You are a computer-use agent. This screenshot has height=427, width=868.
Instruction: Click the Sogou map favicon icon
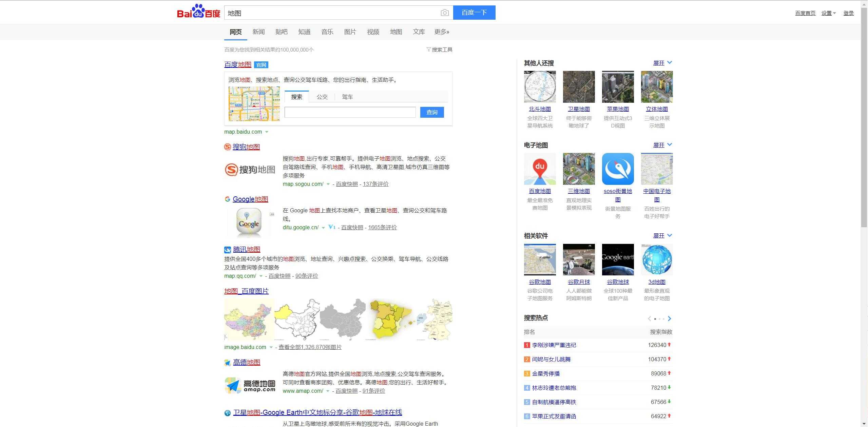(227, 147)
